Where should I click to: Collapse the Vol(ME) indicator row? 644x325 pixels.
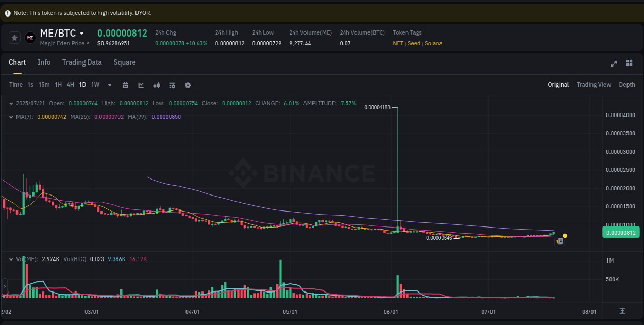point(10,259)
